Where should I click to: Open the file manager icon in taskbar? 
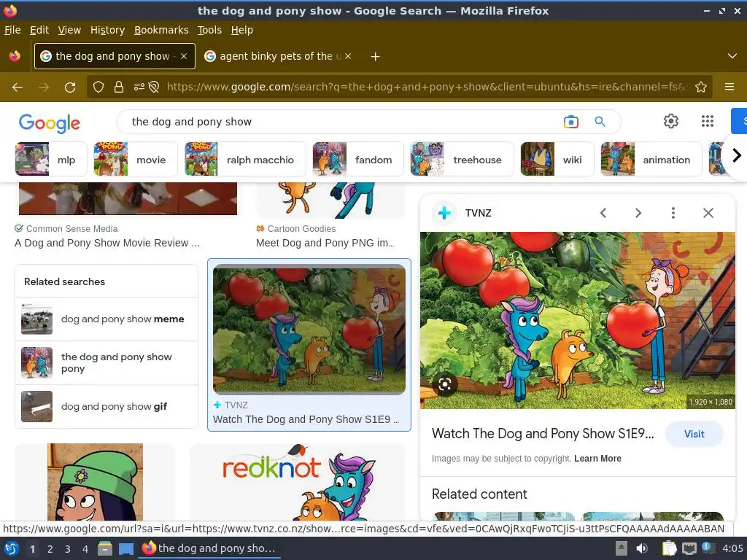(105, 549)
